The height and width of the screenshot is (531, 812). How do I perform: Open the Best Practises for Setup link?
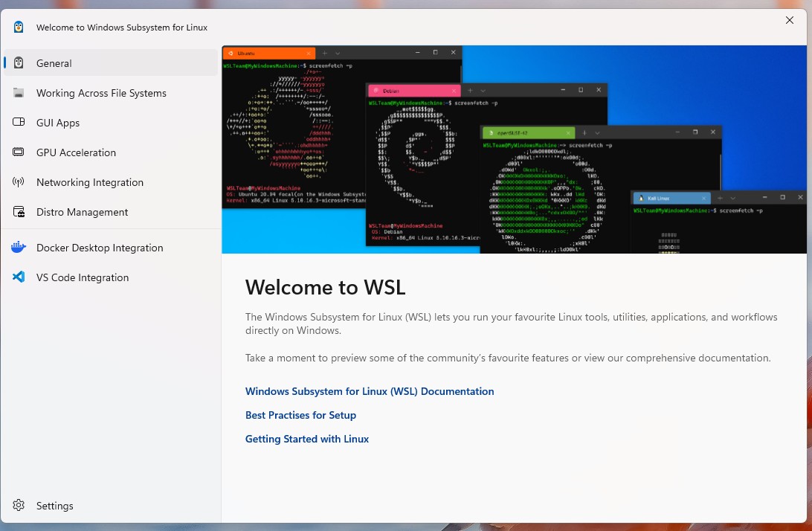[x=300, y=415]
